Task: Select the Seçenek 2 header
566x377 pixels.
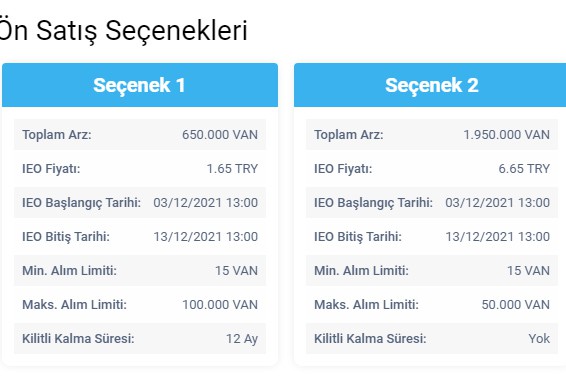Action: (431, 85)
